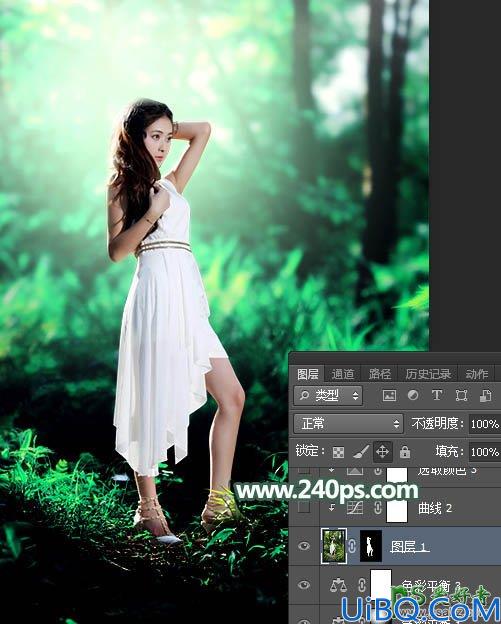The image size is (501, 624).
Task: Select the 图层 1 image thumbnail
Action: (x=334, y=546)
